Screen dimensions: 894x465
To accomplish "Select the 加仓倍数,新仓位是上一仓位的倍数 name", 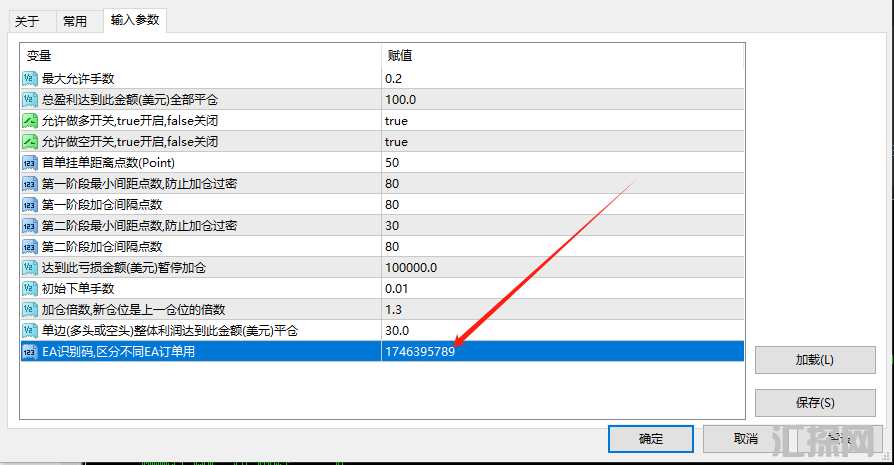I will click(x=133, y=310).
